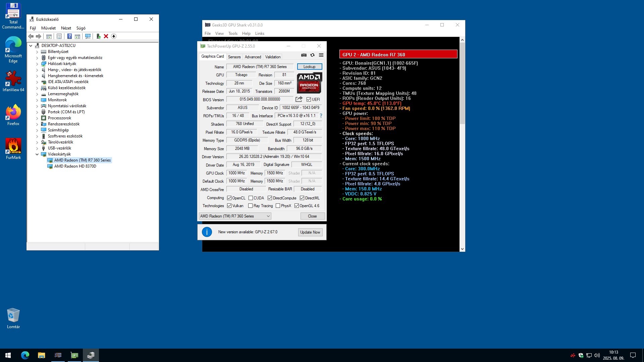Click the Bus Interface question mark icon
Viewport: 644px width, 362px height.
coord(321,116)
